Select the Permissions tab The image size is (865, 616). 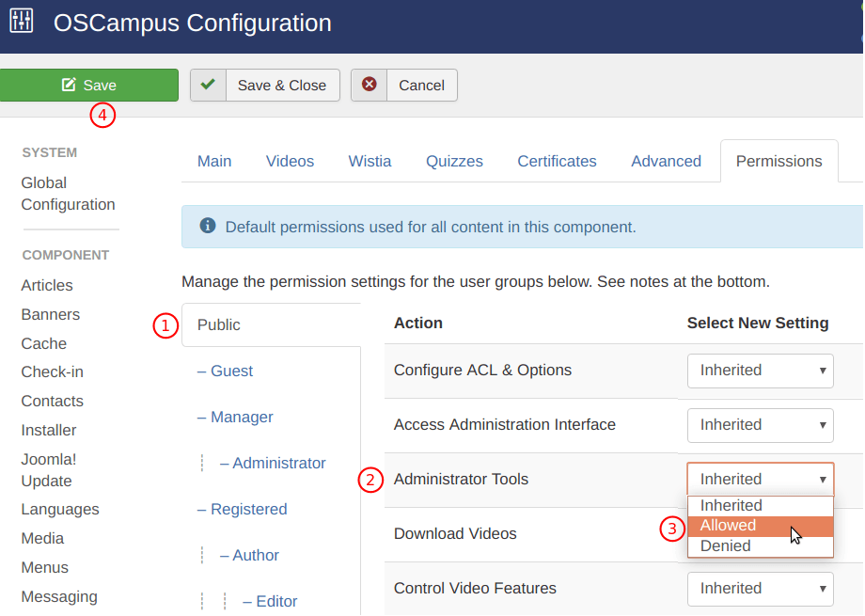[x=778, y=161]
